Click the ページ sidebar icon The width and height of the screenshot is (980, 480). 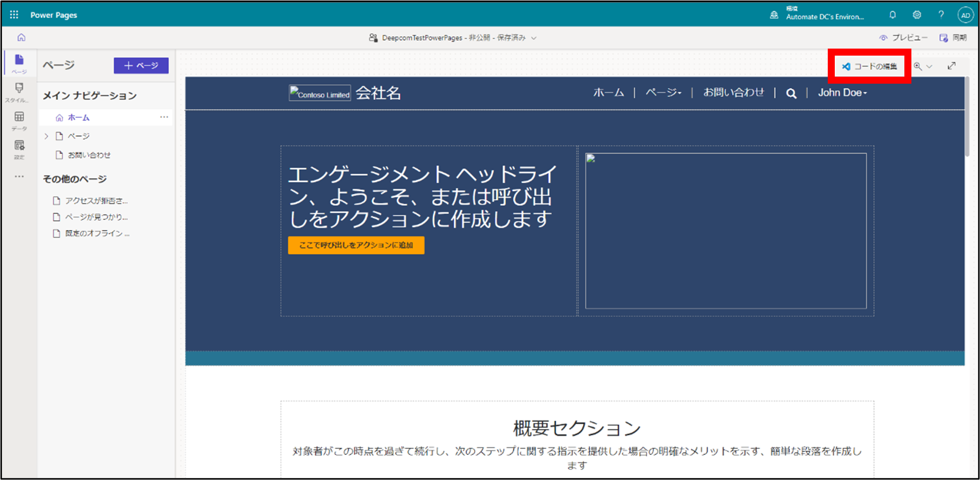click(x=19, y=63)
